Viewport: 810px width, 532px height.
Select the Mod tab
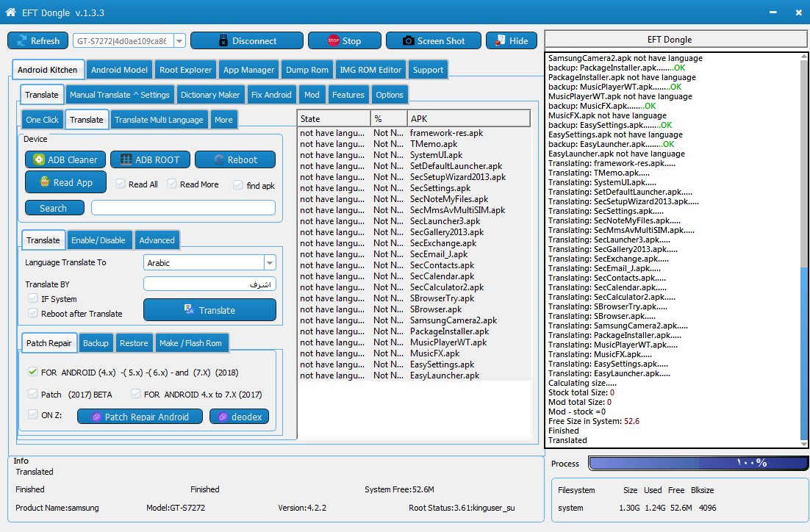(x=312, y=95)
